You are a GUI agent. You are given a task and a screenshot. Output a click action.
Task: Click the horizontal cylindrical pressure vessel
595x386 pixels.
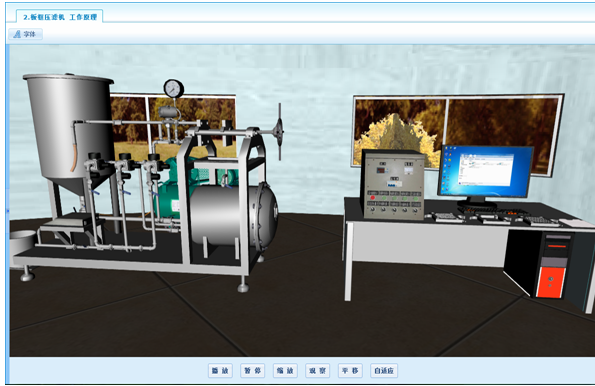233,215
